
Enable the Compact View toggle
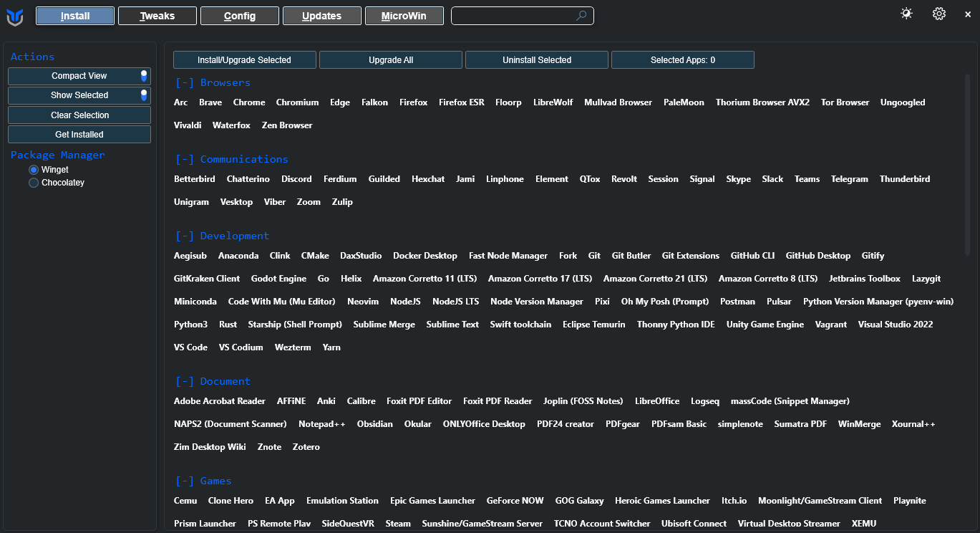click(x=144, y=76)
